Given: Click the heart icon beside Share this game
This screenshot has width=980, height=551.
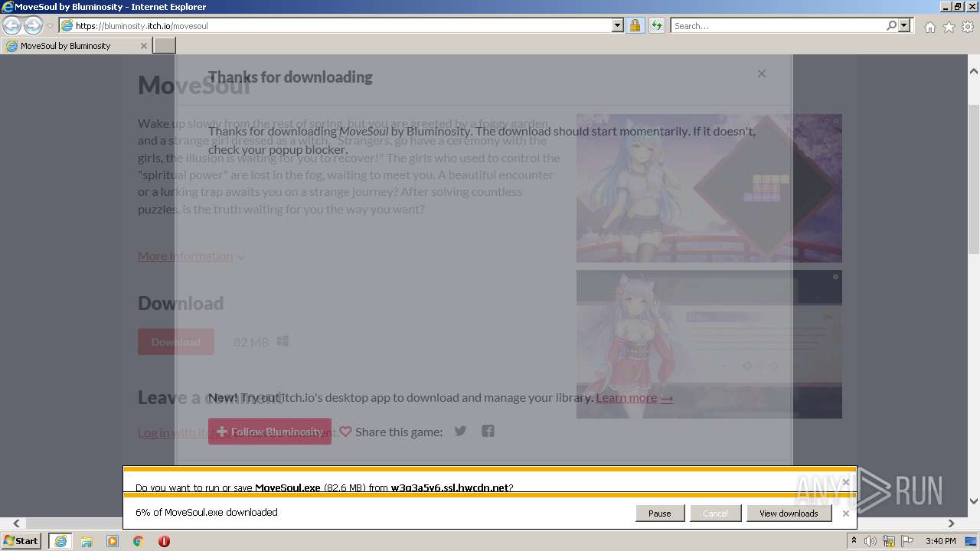Looking at the screenshot, I should (345, 432).
